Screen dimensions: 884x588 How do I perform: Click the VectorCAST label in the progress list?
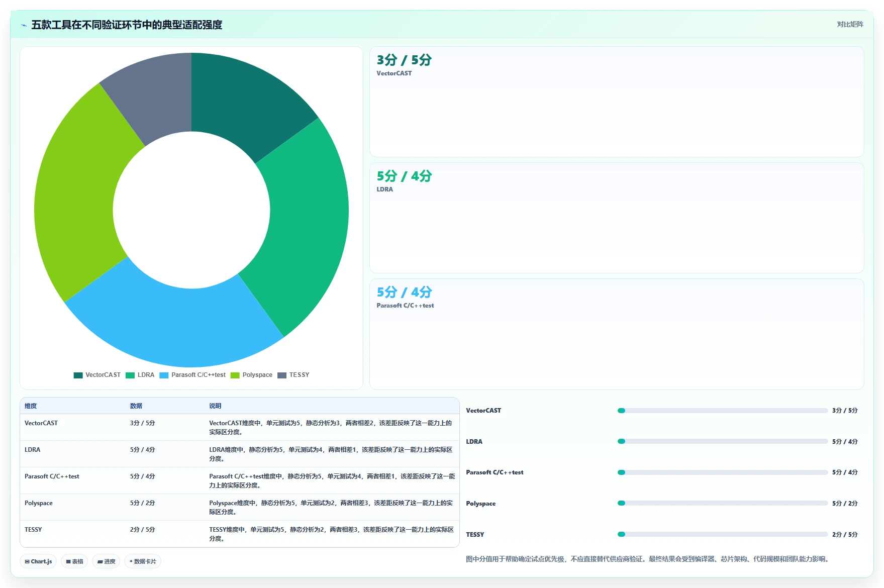coord(483,411)
